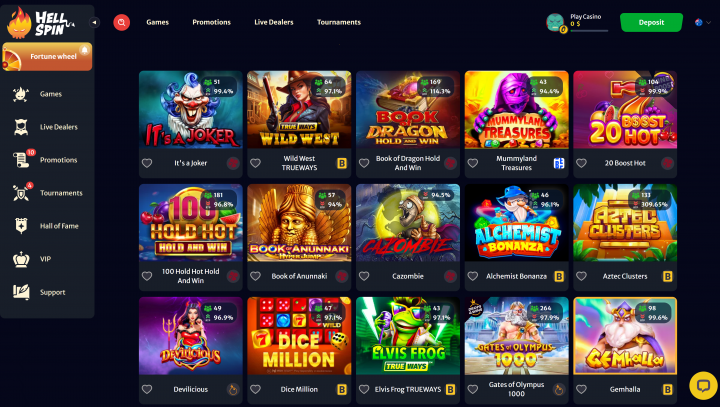Image resolution: width=720 pixels, height=407 pixels.
Task: Click the Tournaments crossed-swords sidebar icon
Action: 21,193
